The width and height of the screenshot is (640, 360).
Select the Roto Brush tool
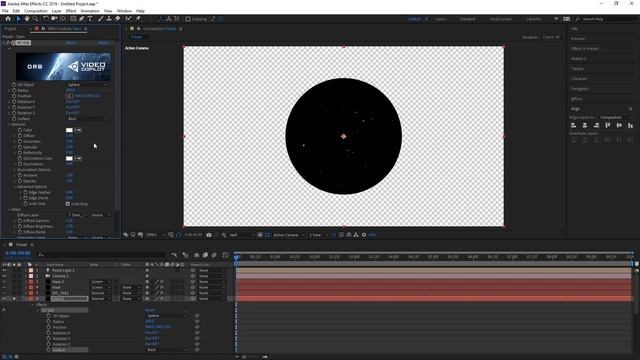pos(129,19)
